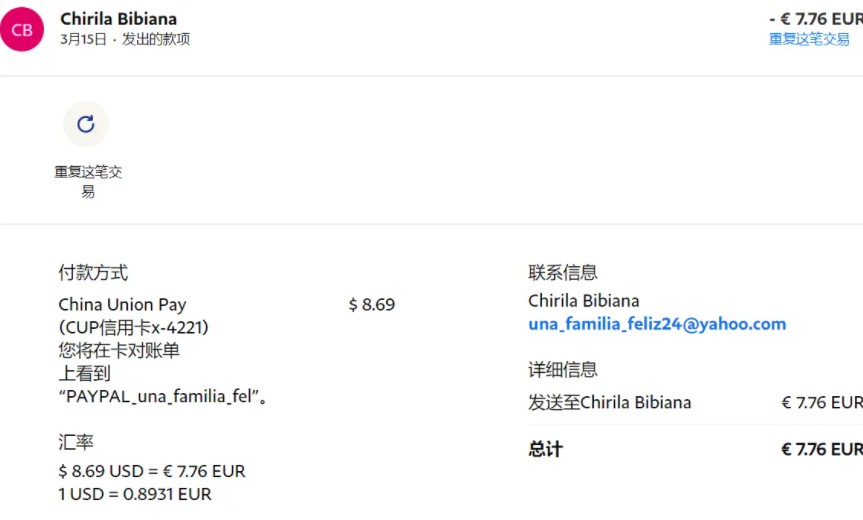Click the 1 USD = 0.8931 EUR rate
This screenshot has height=520, width=863.
135,495
